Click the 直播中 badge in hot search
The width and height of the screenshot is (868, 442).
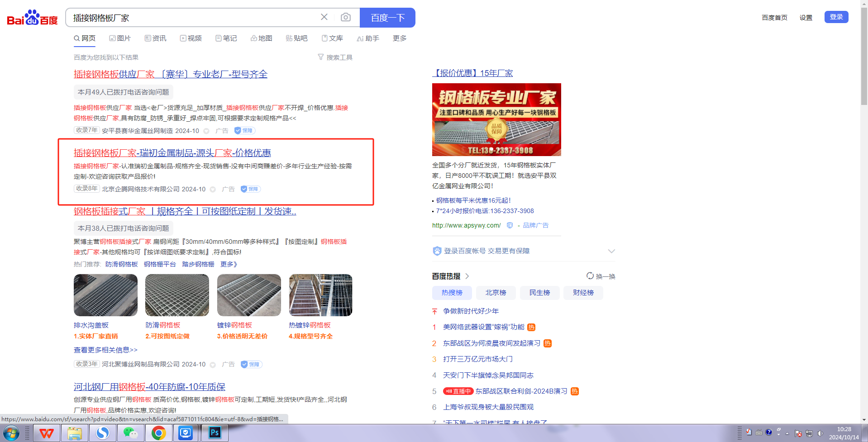(458, 391)
